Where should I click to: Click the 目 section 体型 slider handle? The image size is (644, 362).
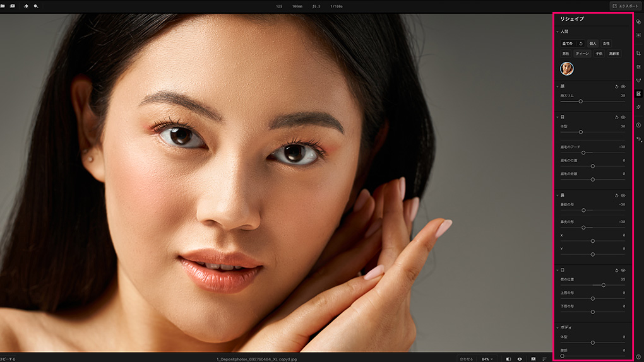click(x=581, y=132)
